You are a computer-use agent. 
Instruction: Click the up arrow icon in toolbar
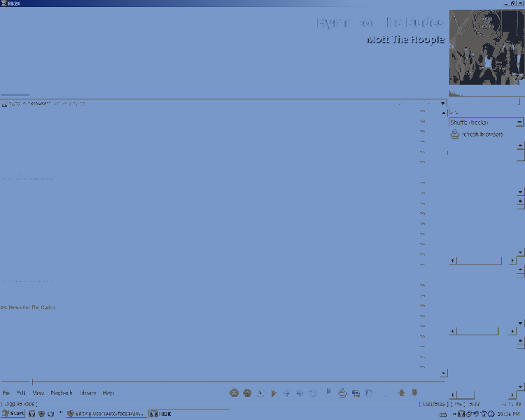[x=402, y=393]
